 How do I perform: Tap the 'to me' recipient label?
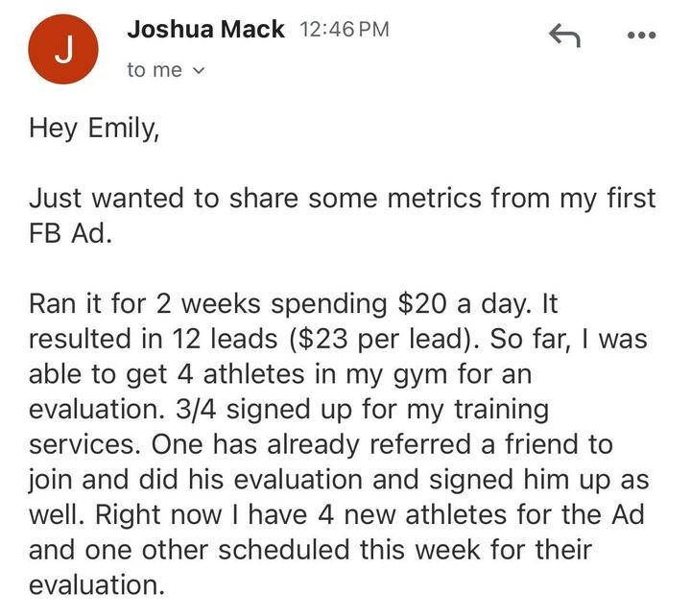[x=154, y=71]
